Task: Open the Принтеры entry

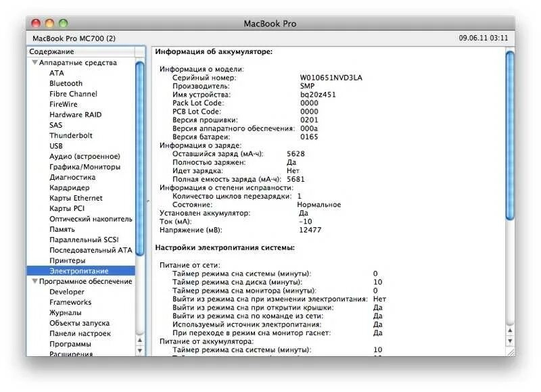Action: pos(67,260)
